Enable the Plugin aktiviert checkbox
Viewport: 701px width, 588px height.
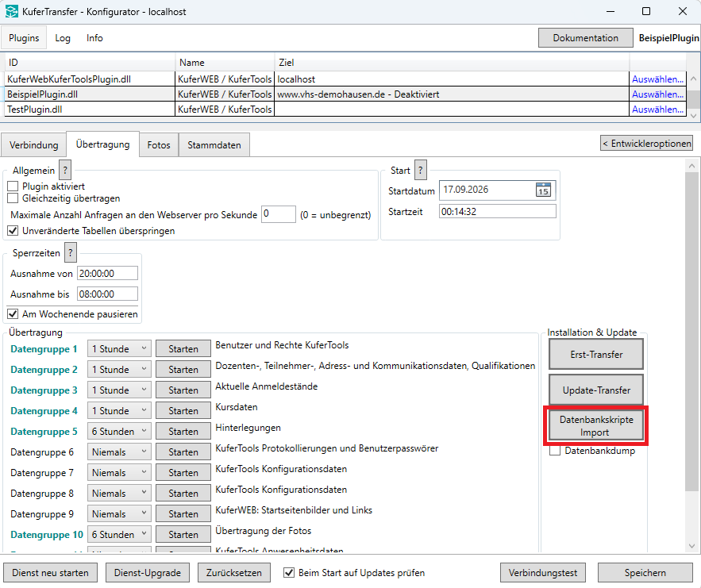pos(13,186)
